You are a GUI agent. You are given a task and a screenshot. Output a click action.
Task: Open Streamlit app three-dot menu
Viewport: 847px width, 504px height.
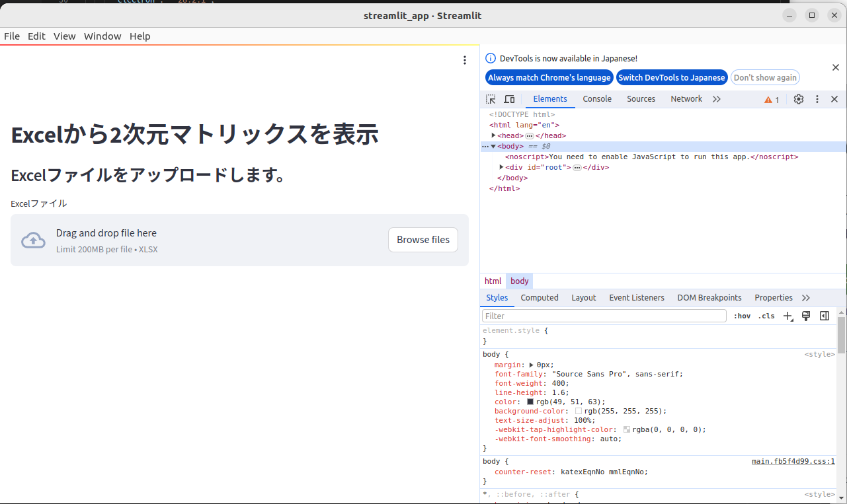click(465, 60)
